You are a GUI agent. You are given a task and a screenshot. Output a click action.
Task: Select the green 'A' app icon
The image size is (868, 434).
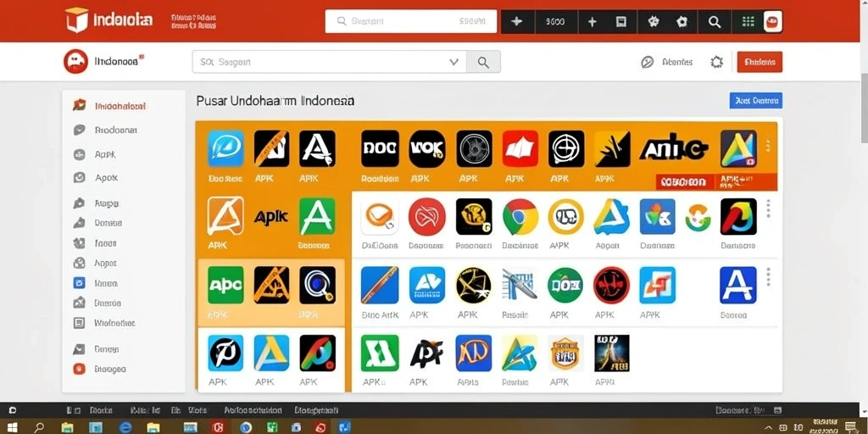tap(317, 216)
